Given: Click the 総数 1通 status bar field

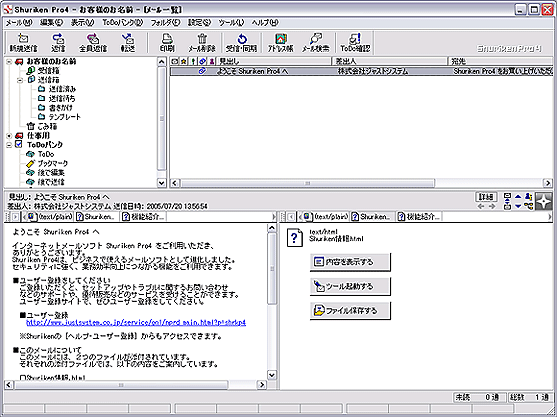Looking at the screenshot, I should (x=530, y=397).
